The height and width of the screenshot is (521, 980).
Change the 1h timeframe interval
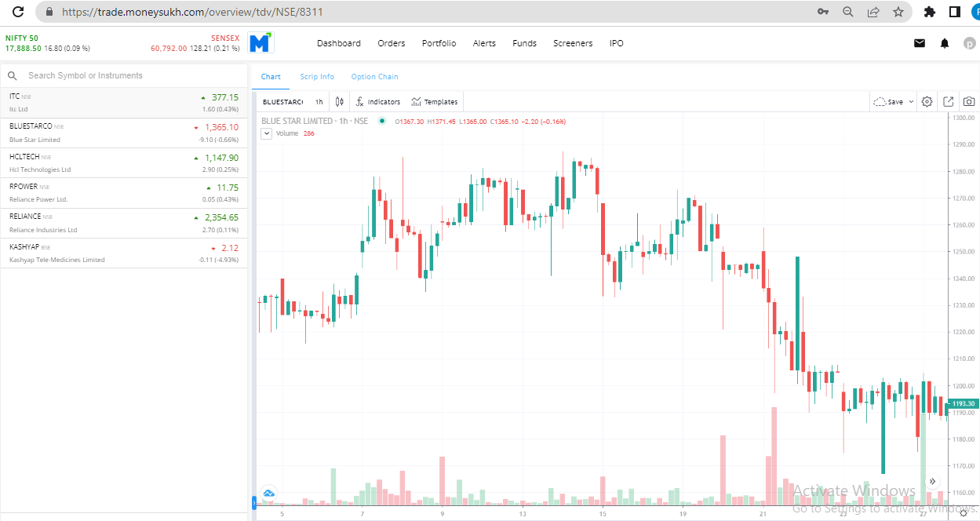319,102
